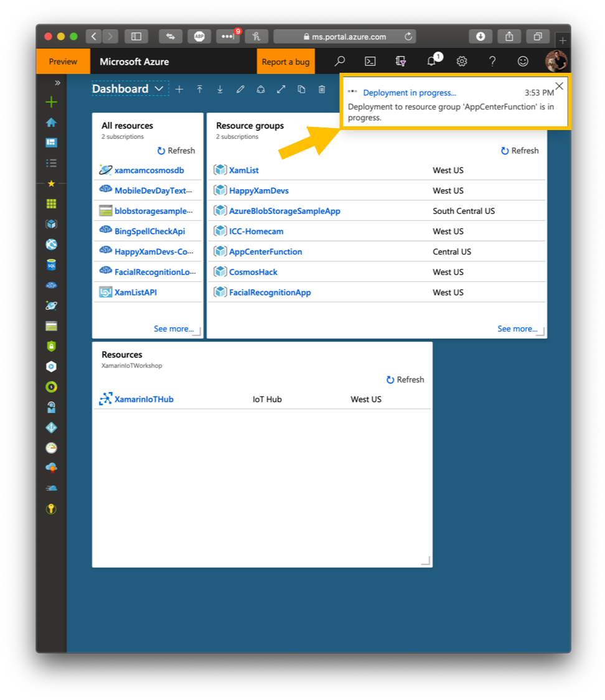The height and width of the screenshot is (700, 605).
Task: Open user account avatar menu
Action: pyautogui.click(x=556, y=61)
